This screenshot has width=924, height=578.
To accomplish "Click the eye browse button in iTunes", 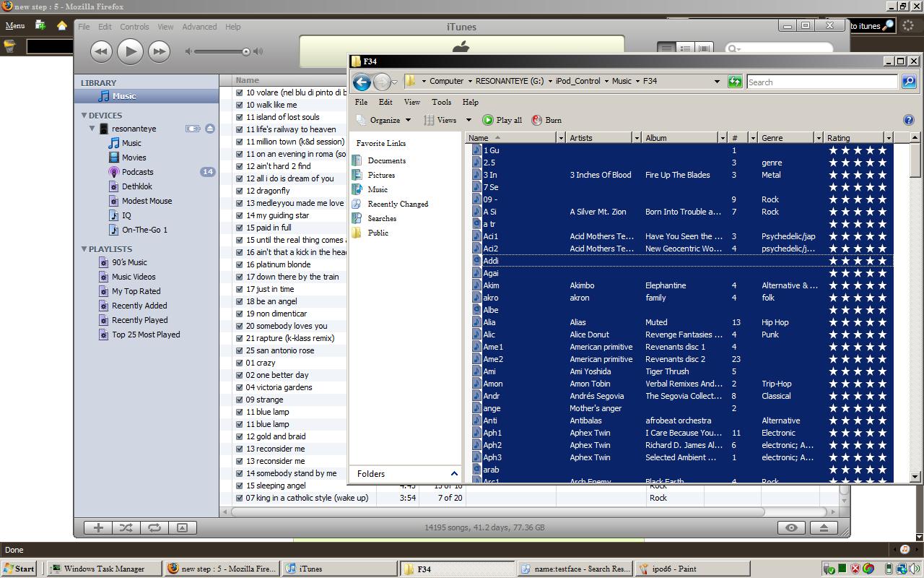I will tap(791, 527).
